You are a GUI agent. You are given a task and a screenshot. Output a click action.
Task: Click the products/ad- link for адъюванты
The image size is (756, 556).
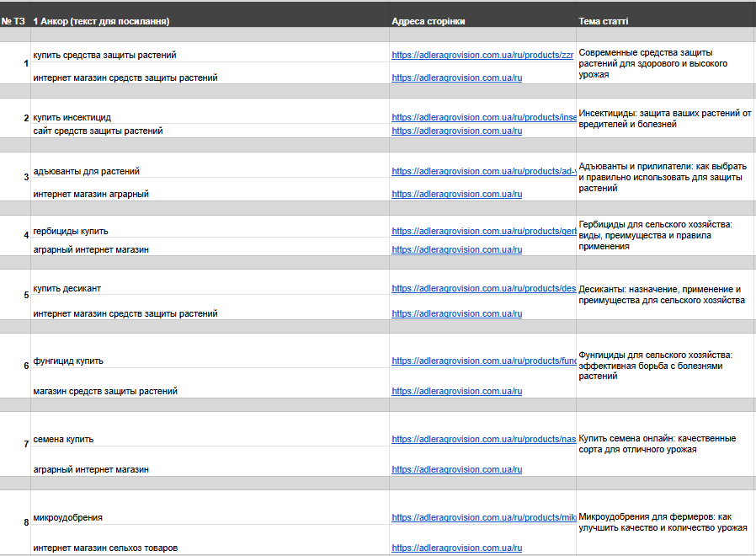484,172
